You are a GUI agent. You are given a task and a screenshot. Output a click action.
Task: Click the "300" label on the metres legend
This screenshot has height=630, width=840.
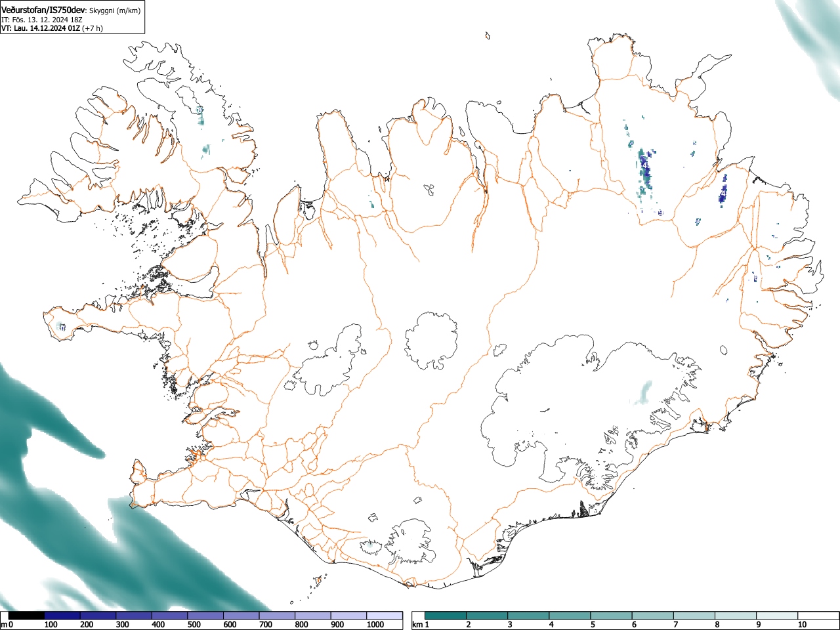(x=122, y=625)
